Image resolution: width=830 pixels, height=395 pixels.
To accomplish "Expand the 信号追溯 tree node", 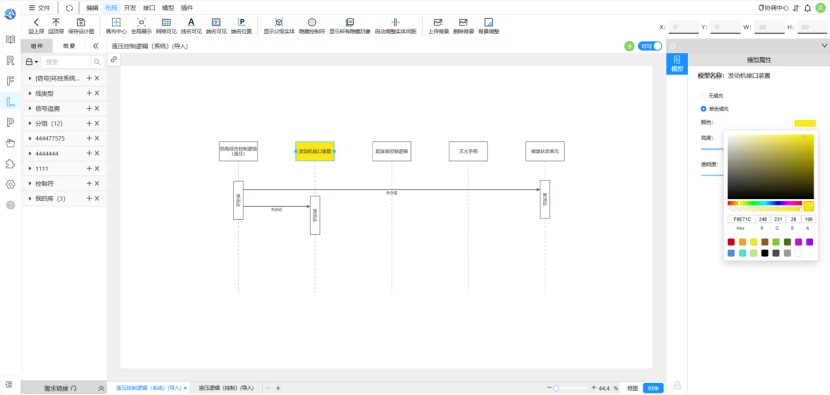I will [30, 109].
